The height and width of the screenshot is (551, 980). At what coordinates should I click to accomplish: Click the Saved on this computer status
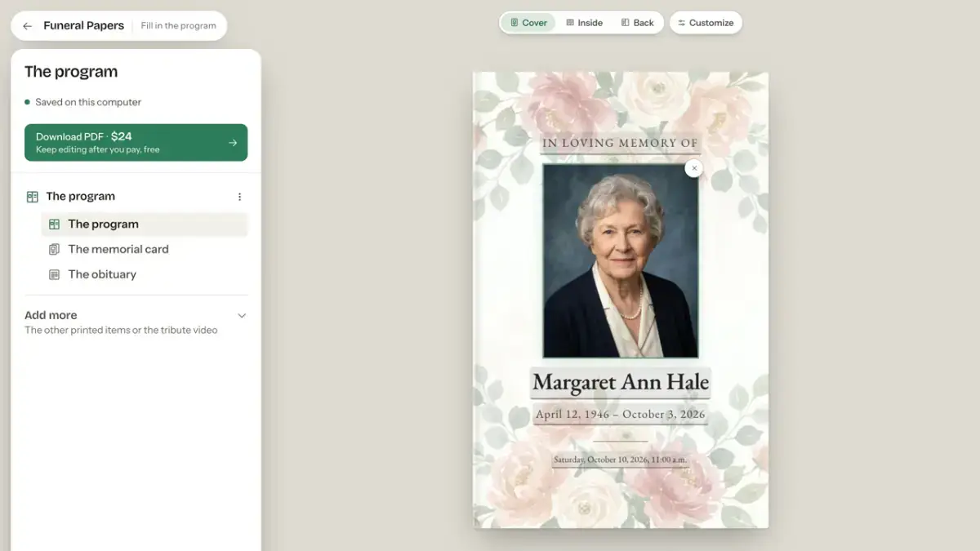[82, 103]
